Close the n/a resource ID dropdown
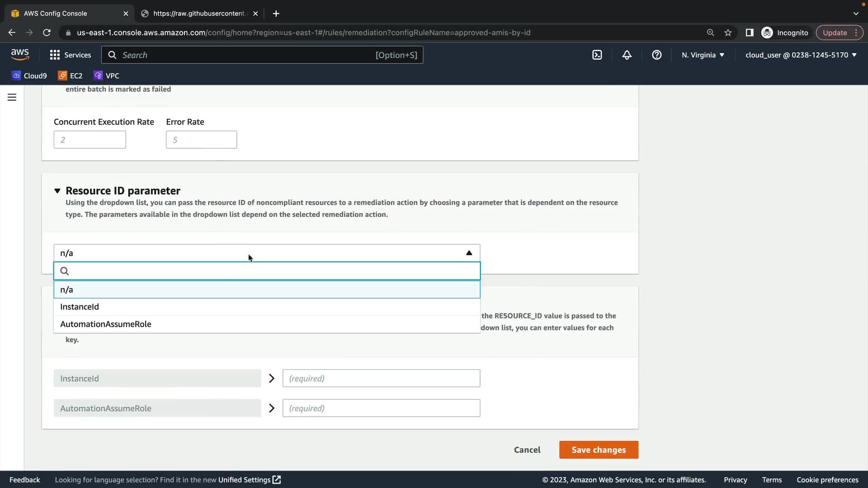Image resolution: width=868 pixels, height=488 pixels. [x=469, y=253]
